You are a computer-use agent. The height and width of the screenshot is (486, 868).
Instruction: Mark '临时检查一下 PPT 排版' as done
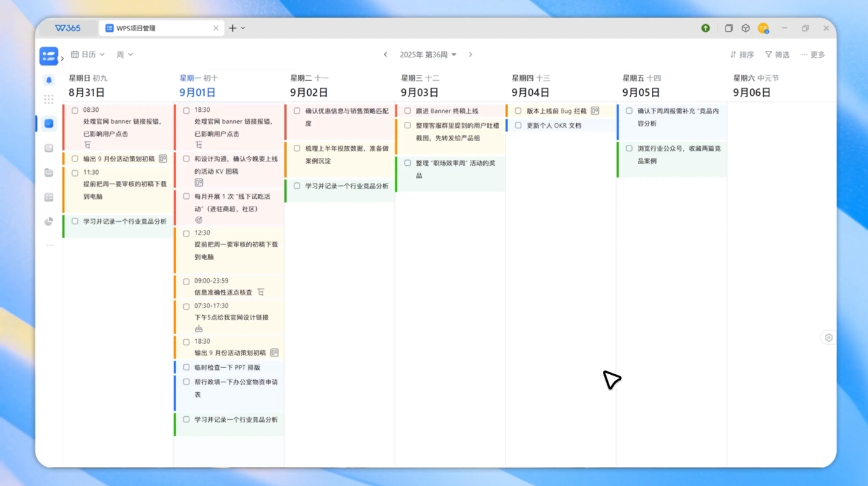(186, 367)
